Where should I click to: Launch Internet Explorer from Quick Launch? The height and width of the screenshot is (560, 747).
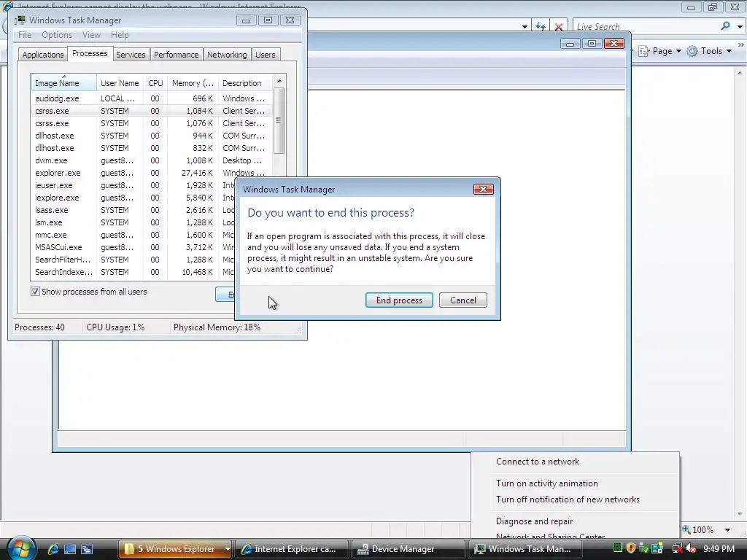point(53,549)
